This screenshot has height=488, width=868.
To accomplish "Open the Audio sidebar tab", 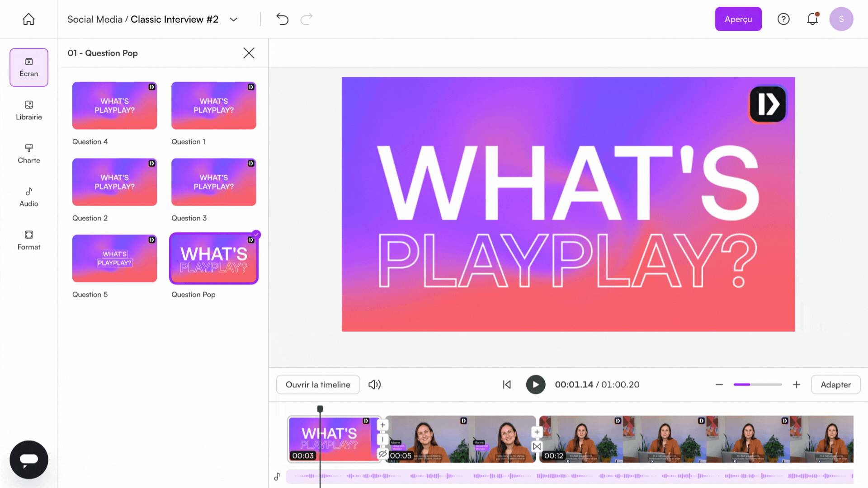I will coord(29,197).
